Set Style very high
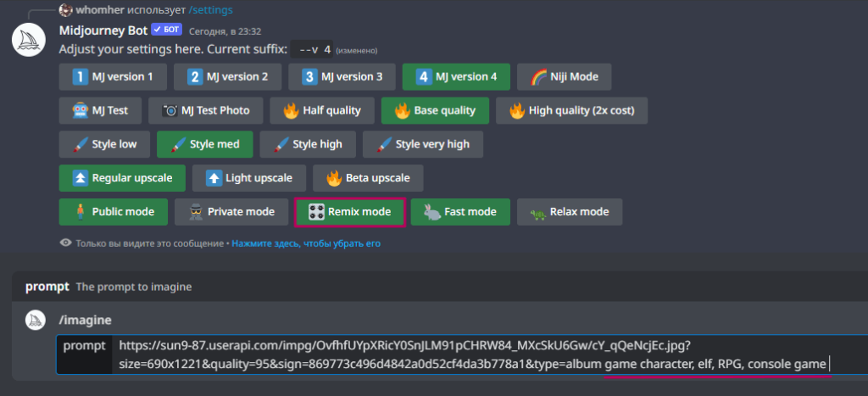 pyautogui.click(x=423, y=144)
